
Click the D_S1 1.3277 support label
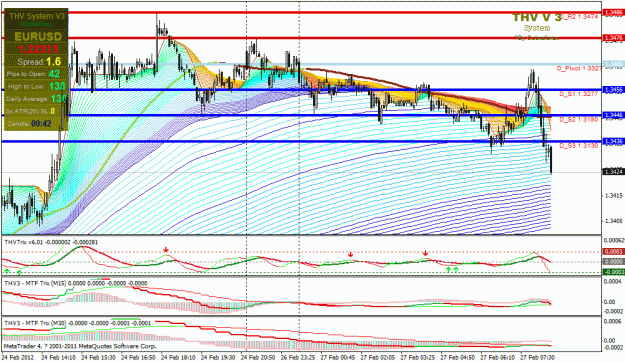point(578,94)
